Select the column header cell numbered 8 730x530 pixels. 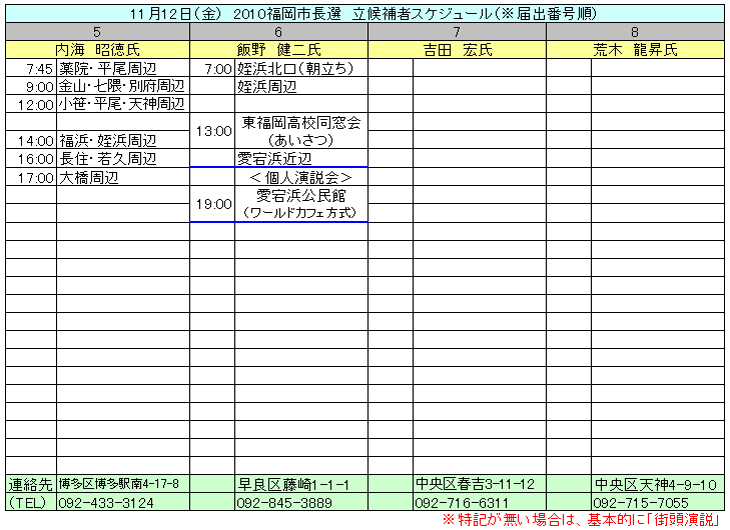(x=634, y=32)
